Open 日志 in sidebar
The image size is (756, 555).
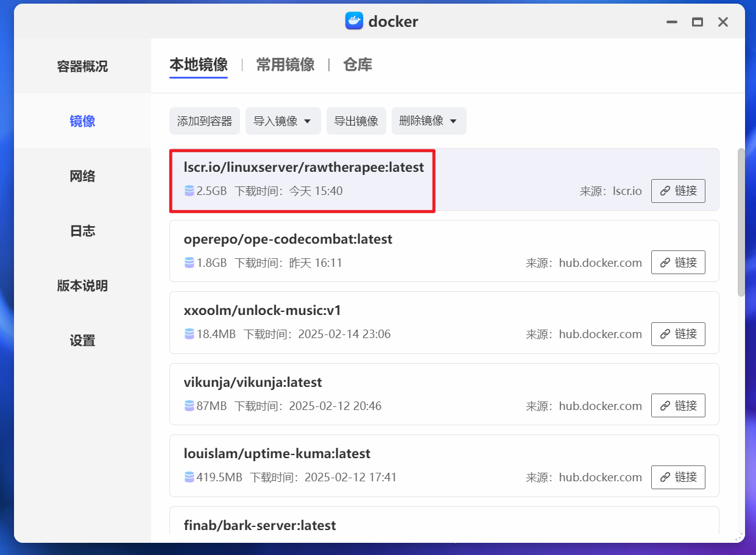82,231
